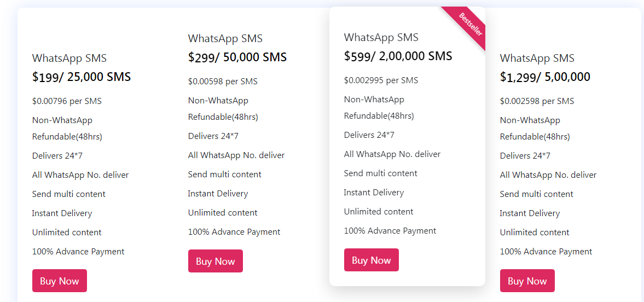Click the $599/ 2,00,000 SMS price heading
This screenshot has height=302, width=644.
[398, 56]
